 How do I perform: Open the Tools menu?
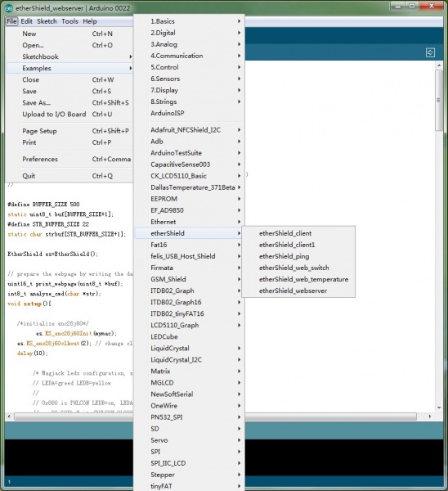[69, 21]
